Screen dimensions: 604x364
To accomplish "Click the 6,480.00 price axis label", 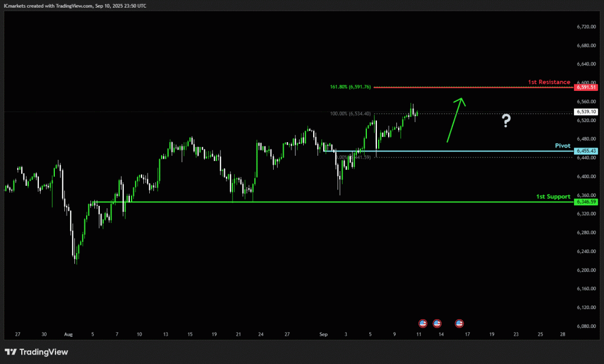I will click(x=586, y=139).
